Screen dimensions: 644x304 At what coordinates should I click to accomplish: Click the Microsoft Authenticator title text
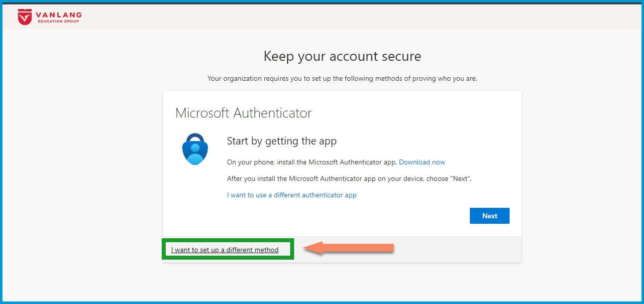(x=243, y=113)
